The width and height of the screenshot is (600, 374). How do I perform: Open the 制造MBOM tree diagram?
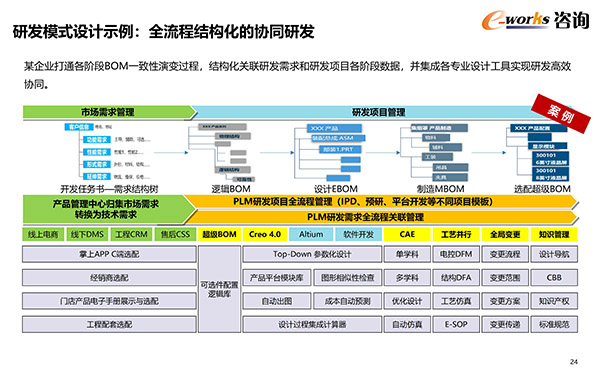click(434, 152)
